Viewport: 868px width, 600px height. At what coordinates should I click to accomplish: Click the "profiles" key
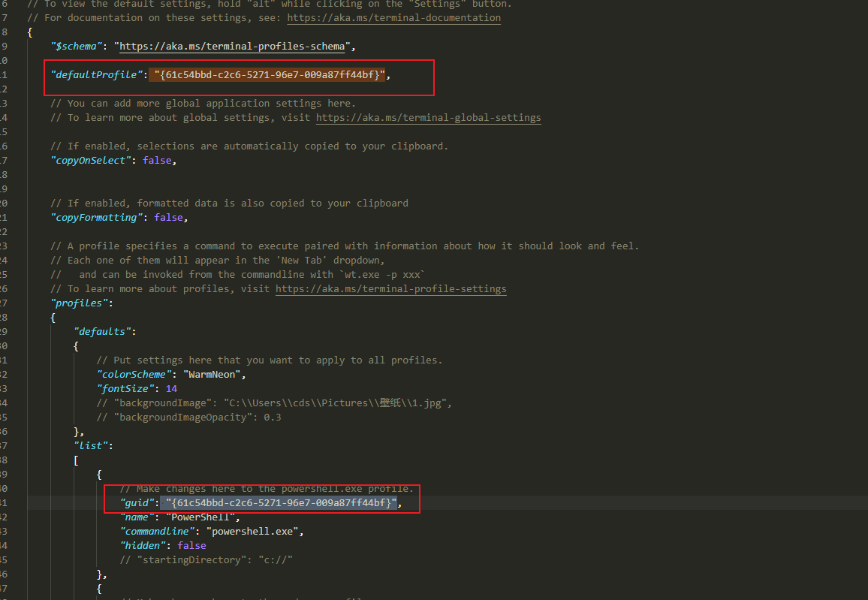[x=80, y=303]
